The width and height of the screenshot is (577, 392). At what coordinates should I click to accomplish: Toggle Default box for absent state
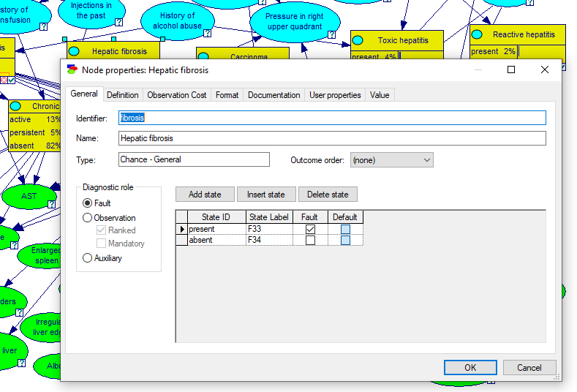point(345,241)
